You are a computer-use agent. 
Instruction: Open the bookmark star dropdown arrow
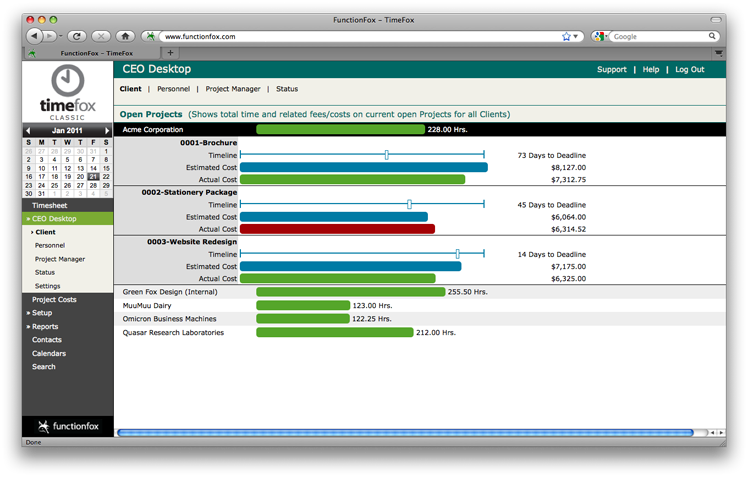point(575,36)
